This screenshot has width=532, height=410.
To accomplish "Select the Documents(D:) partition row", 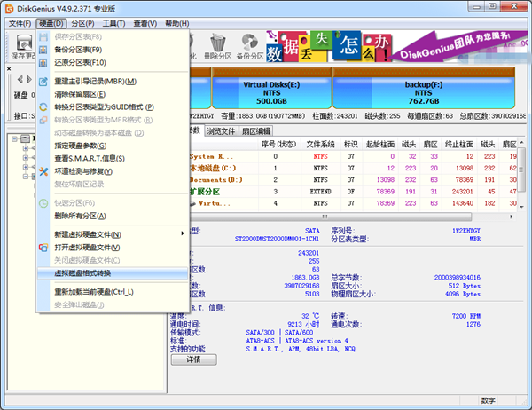I will point(353,179).
